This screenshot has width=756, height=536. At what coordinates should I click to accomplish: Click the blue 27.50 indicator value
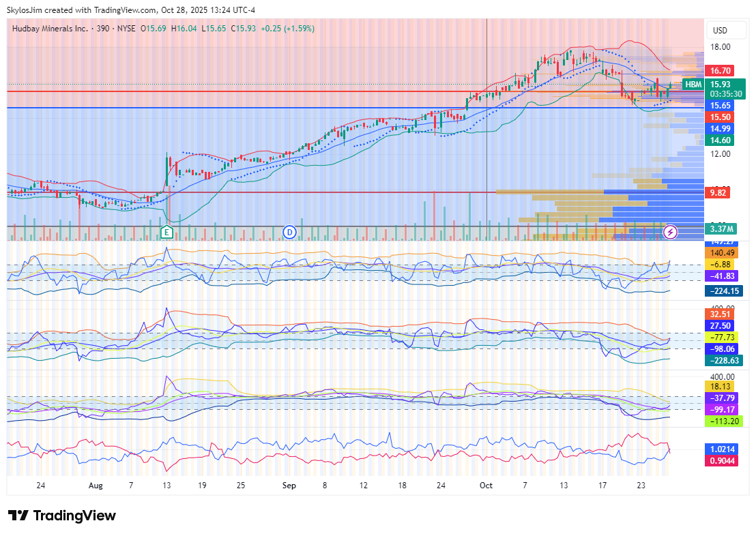point(719,326)
